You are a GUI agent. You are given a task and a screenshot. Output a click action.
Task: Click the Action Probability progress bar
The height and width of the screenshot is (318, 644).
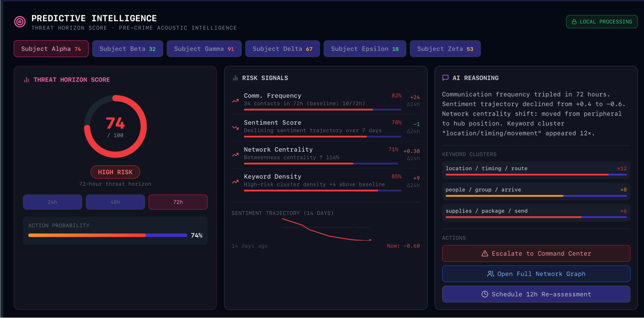point(108,235)
